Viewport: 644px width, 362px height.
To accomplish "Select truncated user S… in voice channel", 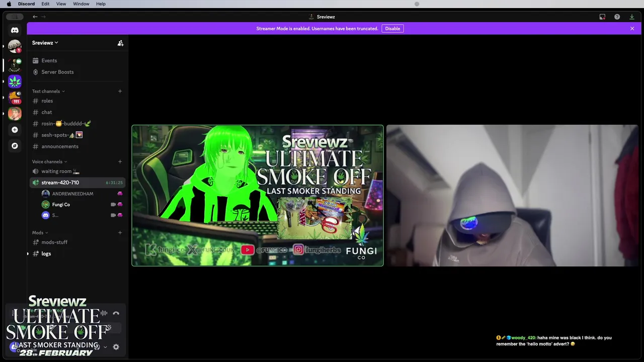I will click(x=82, y=215).
